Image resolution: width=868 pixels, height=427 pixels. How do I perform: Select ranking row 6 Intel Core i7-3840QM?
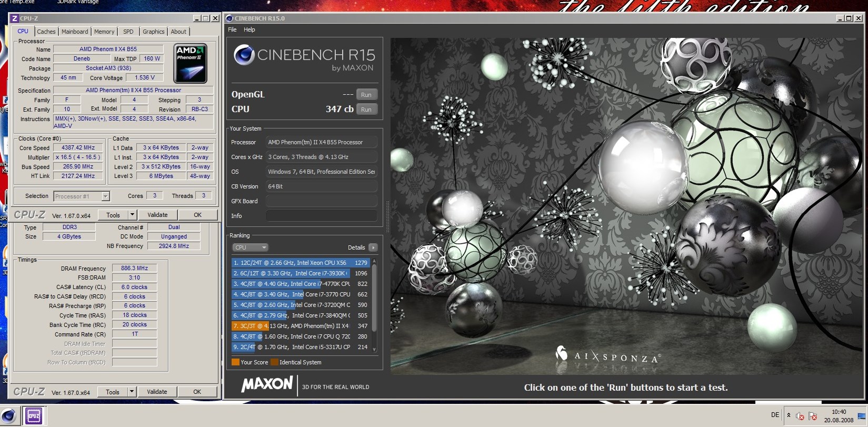tap(300, 315)
